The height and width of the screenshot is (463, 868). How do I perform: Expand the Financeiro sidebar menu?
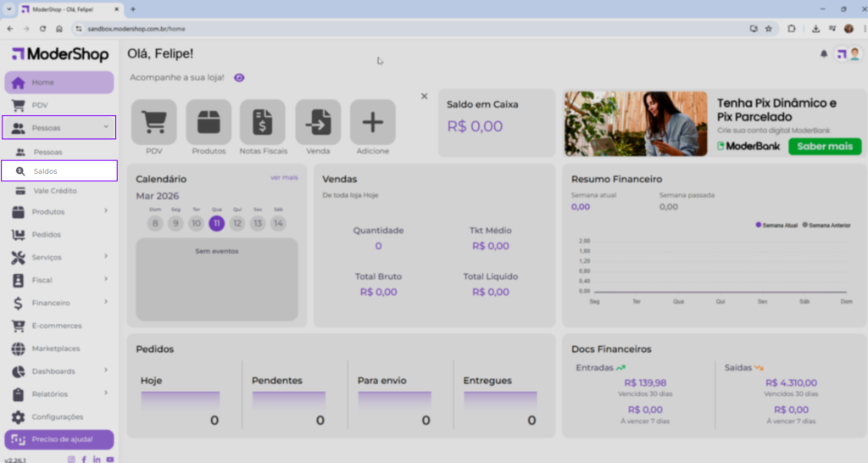tap(105, 303)
